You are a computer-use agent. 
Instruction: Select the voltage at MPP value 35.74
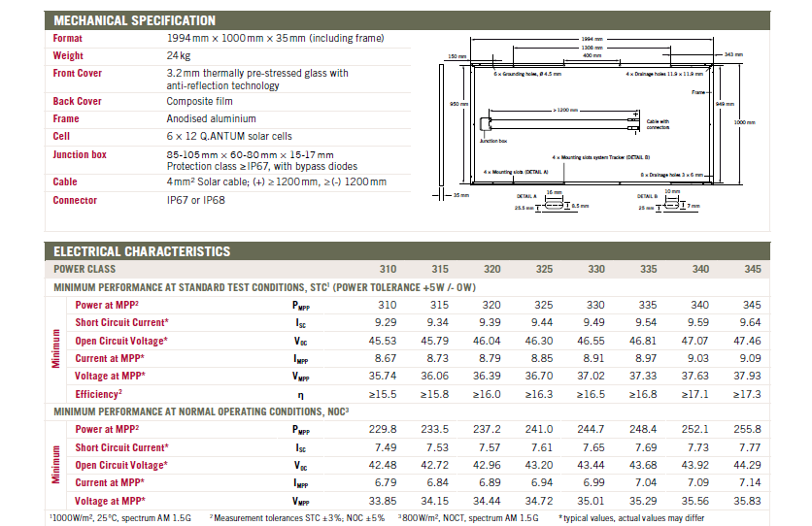tap(383, 376)
